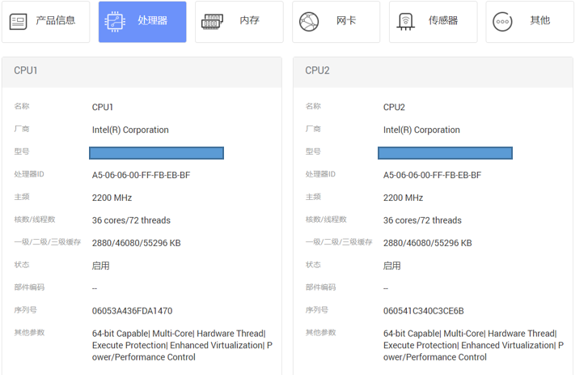Viewport: 588px width, 379px height.
Task: Click the network card globe icon
Action: 309,22
